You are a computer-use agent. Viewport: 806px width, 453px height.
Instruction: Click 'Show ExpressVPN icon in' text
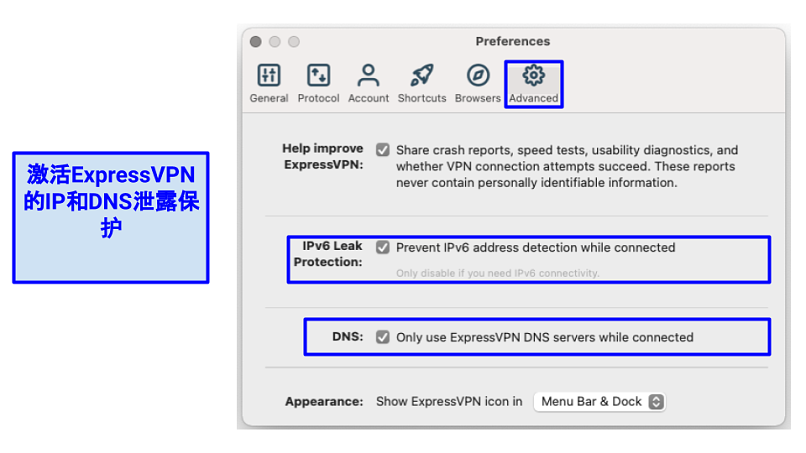pyautogui.click(x=449, y=401)
